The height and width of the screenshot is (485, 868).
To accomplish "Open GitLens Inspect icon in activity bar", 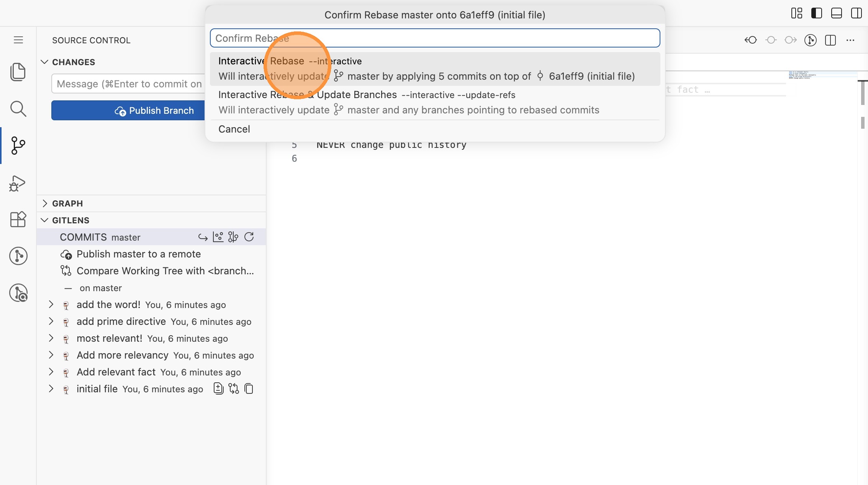I will coord(18,293).
